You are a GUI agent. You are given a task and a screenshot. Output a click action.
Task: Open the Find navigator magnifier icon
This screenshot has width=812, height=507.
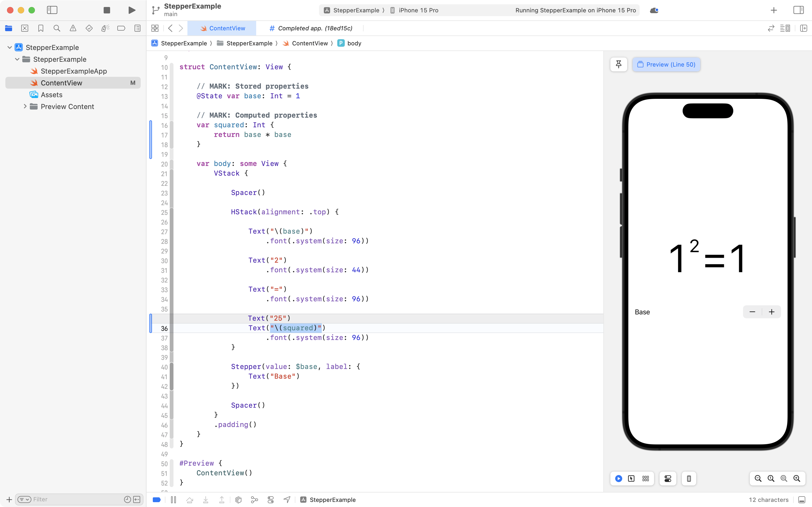click(57, 28)
